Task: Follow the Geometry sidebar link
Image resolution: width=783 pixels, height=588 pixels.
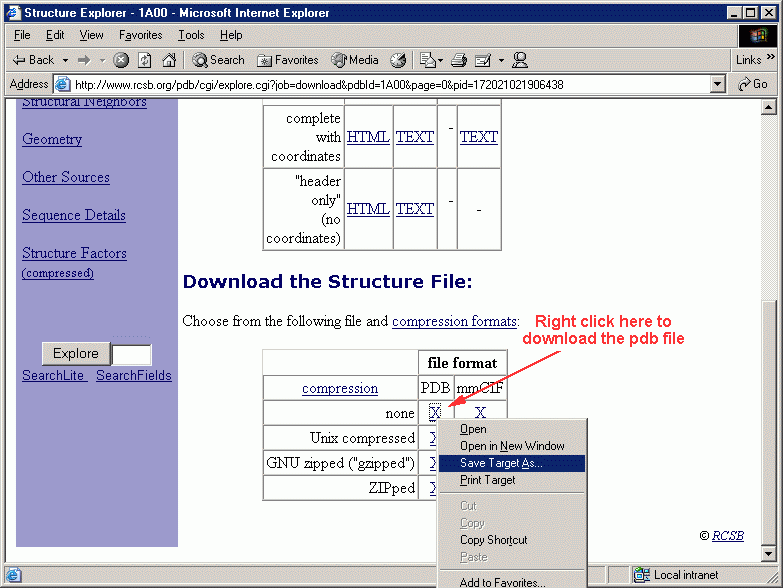Action: [x=52, y=139]
